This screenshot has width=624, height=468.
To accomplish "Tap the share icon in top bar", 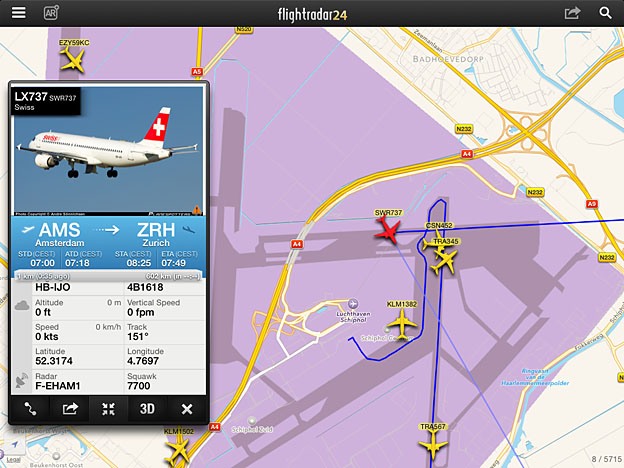I will (572, 13).
